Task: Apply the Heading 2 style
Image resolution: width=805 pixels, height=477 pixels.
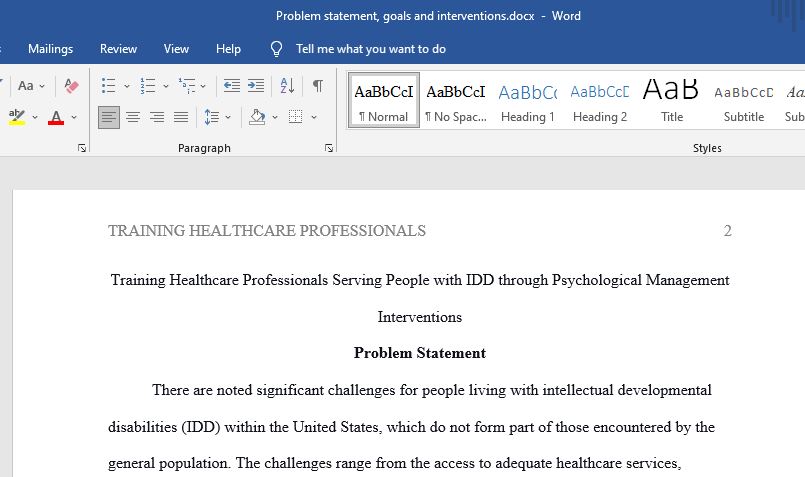Action: click(600, 100)
